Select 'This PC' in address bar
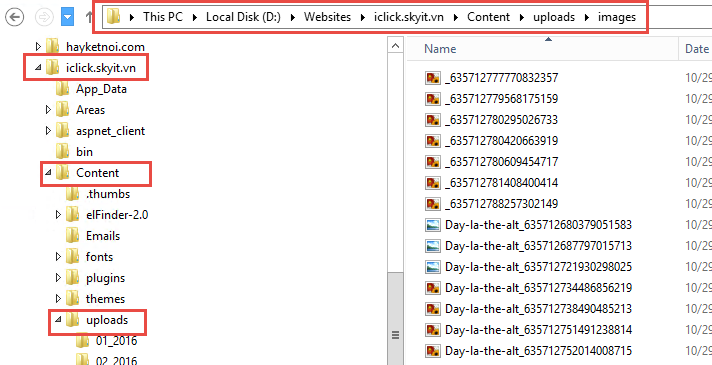The width and height of the screenshot is (712, 365). pos(164,17)
